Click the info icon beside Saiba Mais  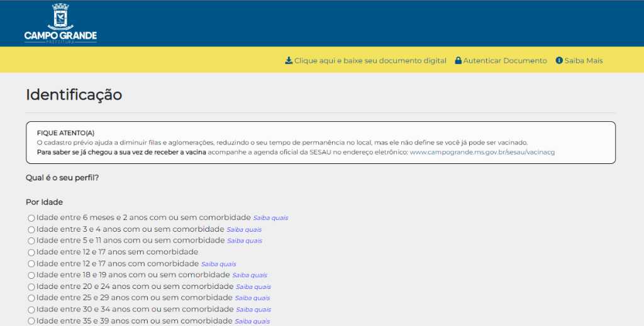click(x=559, y=61)
